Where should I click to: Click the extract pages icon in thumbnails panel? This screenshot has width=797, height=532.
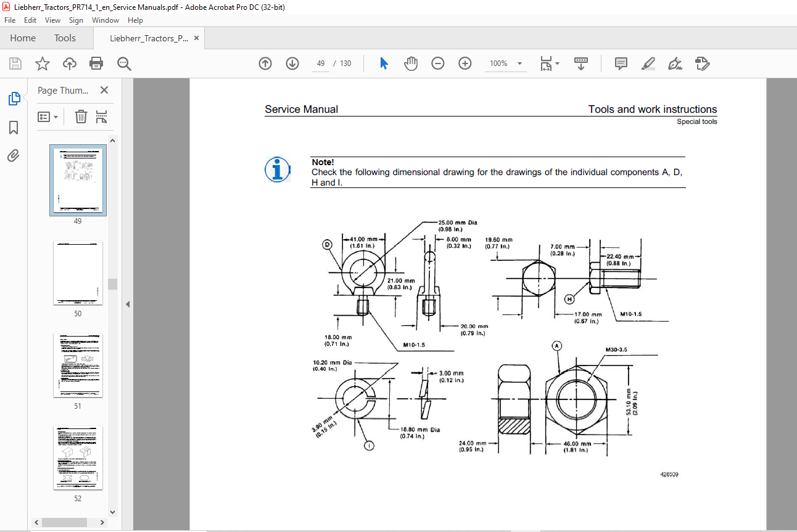pyautogui.click(x=102, y=117)
